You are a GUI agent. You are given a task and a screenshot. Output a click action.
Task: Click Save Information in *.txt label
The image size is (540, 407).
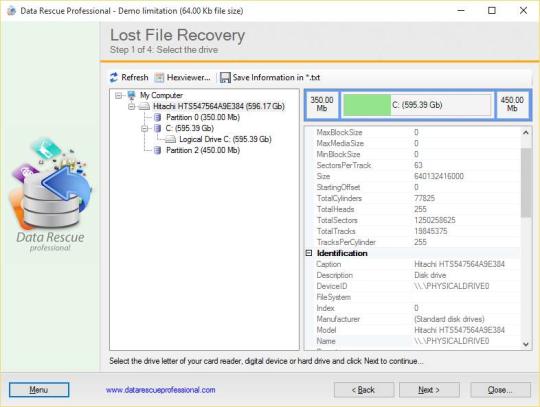coord(276,77)
